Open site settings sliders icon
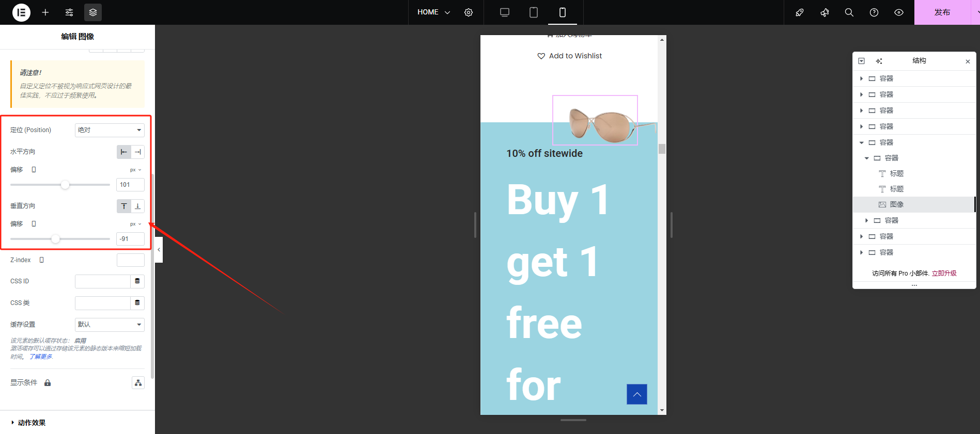 (69, 12)
